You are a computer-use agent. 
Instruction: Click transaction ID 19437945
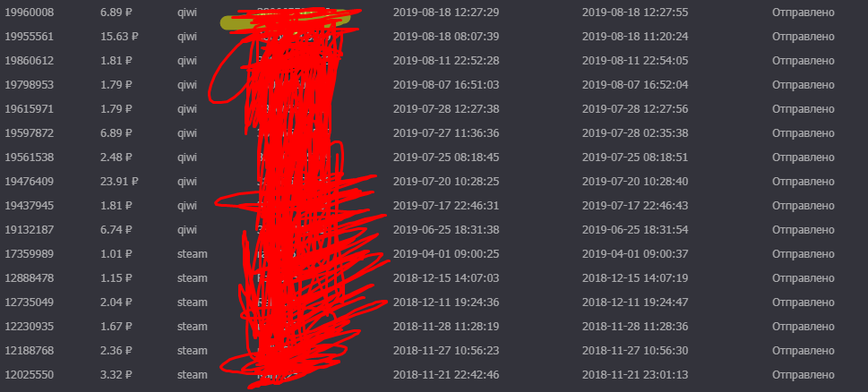pyautogui.click(x=30, y=206)
